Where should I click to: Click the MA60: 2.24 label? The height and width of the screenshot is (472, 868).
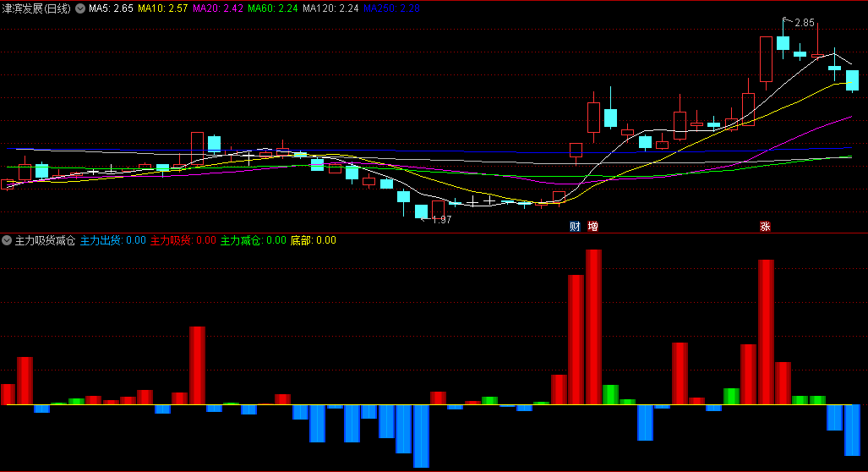click(272, 8)
